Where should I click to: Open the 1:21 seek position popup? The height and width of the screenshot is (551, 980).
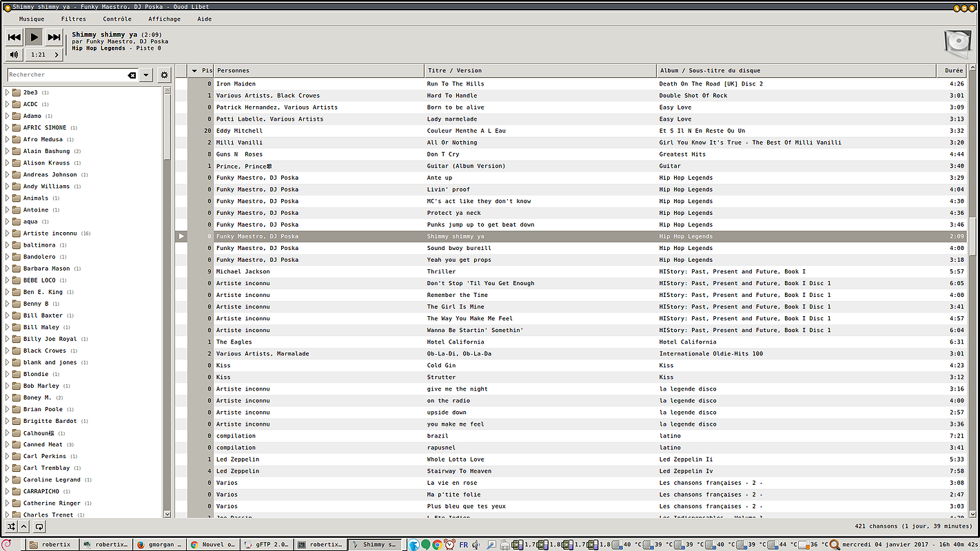coord(43,54)
